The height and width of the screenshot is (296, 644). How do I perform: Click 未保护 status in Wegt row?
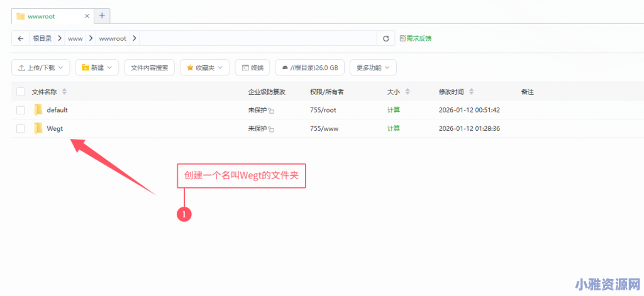pos(257,128)
